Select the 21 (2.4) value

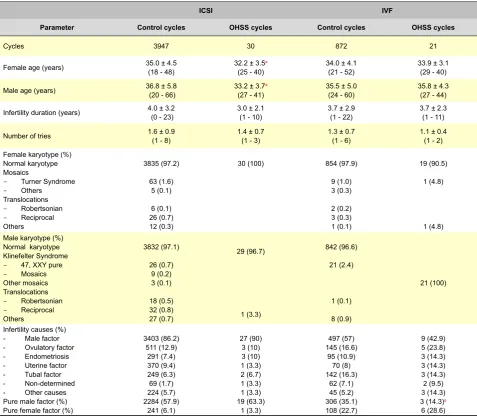(x=341, y=265)
